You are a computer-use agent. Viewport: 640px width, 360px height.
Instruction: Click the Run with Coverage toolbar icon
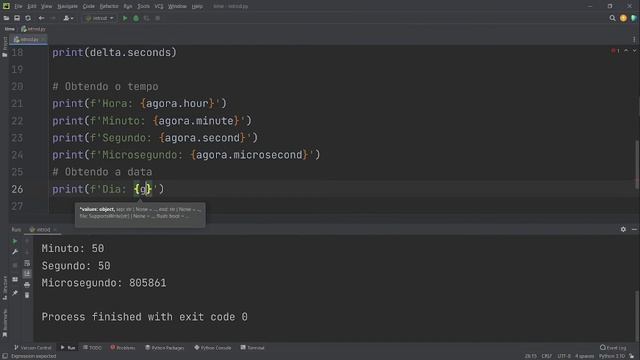[x=147, y=18]
